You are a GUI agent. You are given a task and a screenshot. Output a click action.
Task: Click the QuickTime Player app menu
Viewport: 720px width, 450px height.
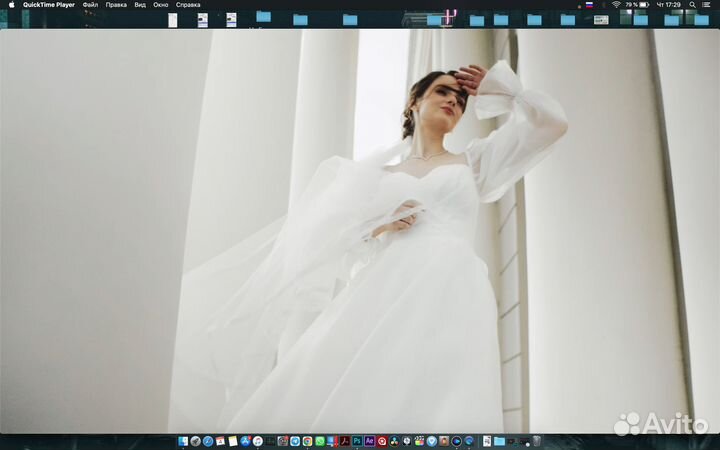click(x=49, y=5)
